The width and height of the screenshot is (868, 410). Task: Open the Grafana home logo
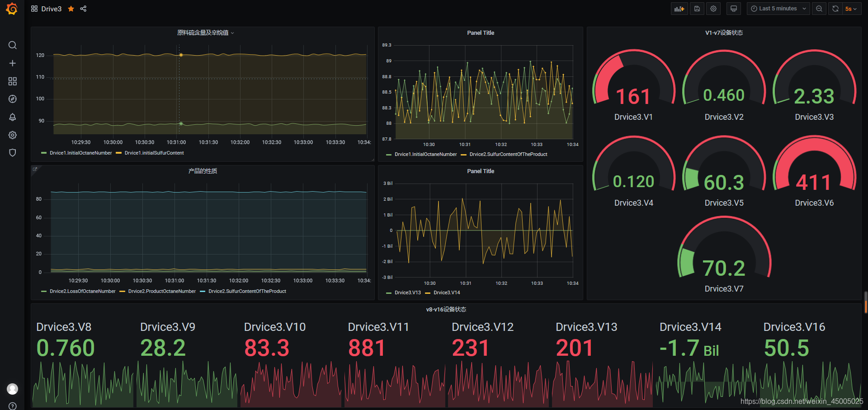pyautogui.click(x=12, y=9)
